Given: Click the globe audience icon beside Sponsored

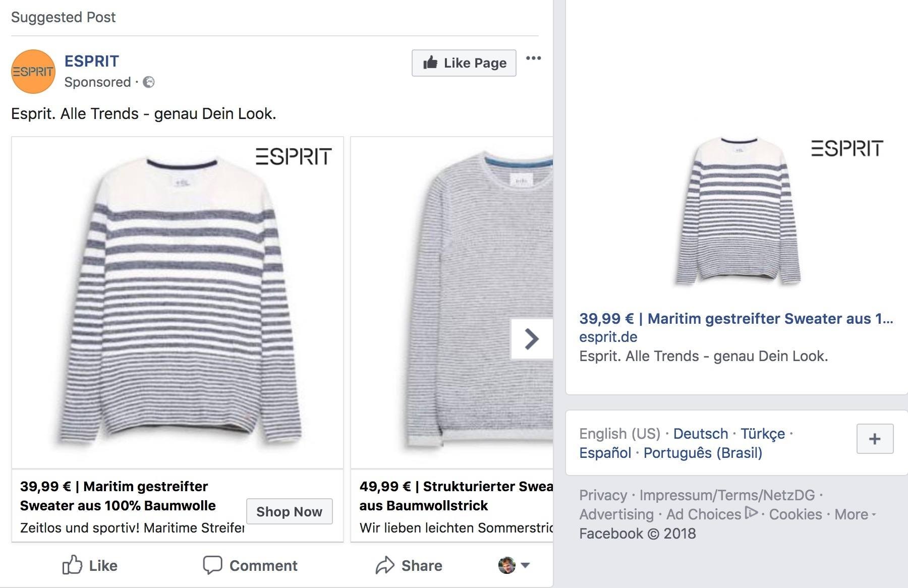Looking at the screenshot, I should click(149, 82).
